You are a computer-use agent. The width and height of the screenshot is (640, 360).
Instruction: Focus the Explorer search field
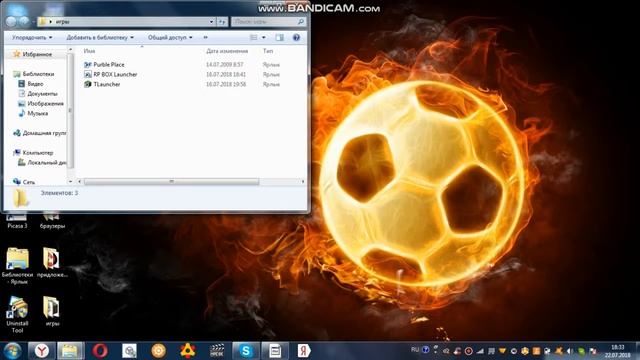point(268,22)
